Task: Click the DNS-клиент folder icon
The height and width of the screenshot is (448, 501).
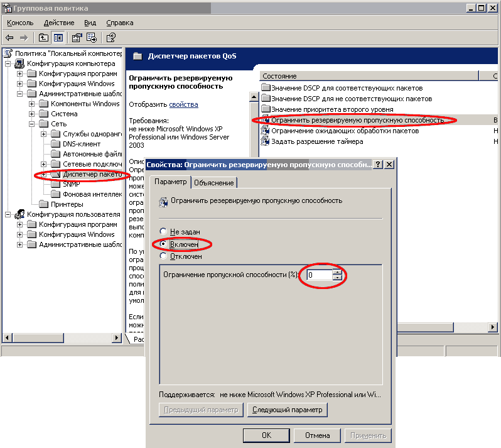Action: click(x=56, y=144)
